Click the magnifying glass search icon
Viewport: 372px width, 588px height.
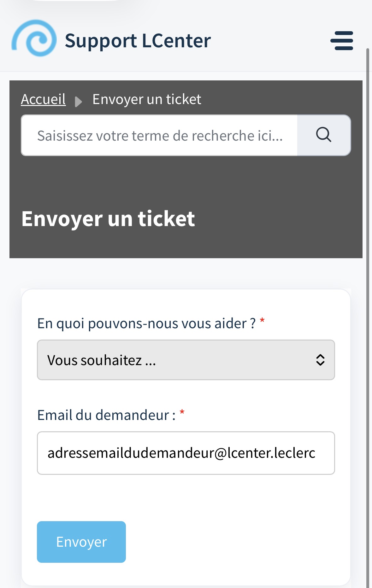point(324,135)
